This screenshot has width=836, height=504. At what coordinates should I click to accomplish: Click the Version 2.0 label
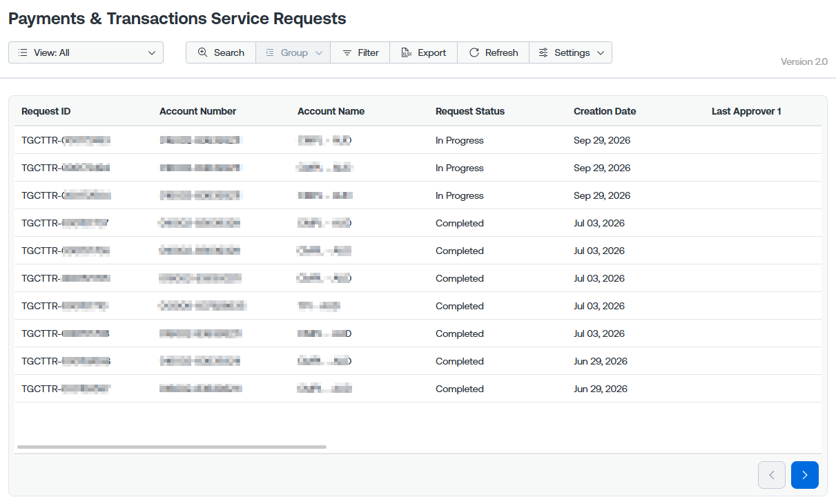point(804,61)
